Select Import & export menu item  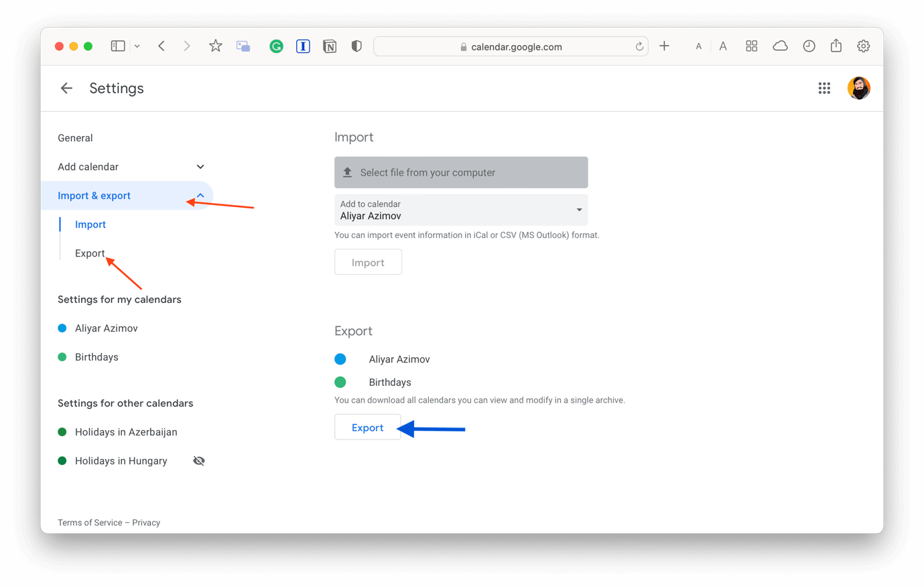[94, 196]
